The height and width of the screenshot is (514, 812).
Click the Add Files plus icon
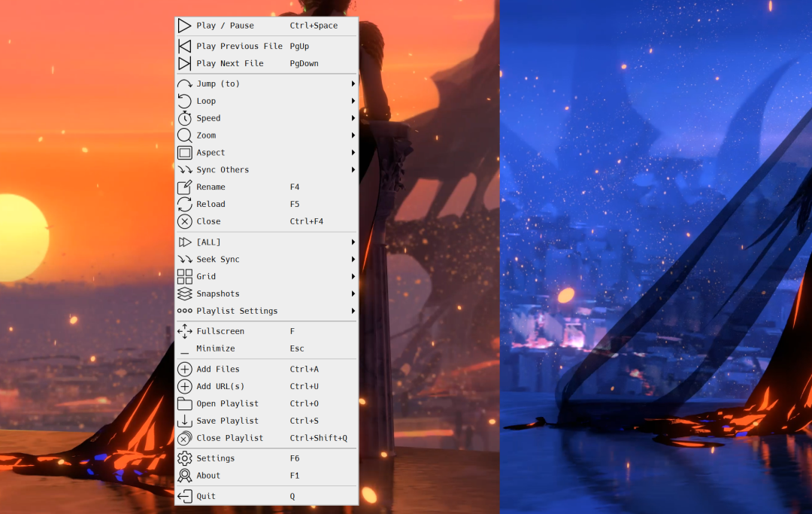pos(184,369)
